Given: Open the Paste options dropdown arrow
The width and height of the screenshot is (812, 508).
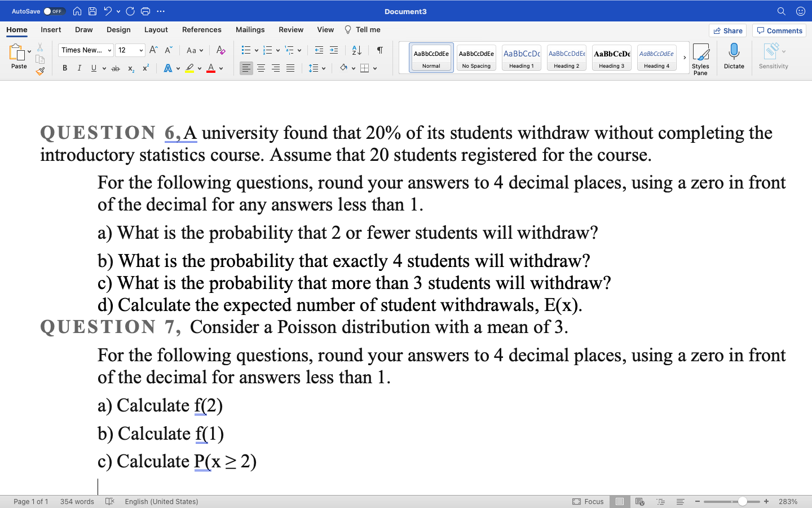Looking at the screenshot, I should 29,51.
